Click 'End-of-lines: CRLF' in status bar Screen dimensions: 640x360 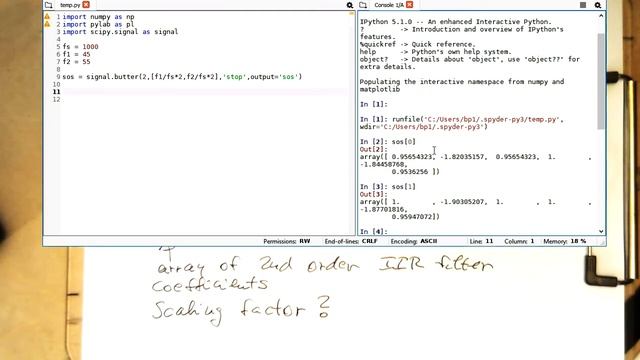(x=351, y=241)
